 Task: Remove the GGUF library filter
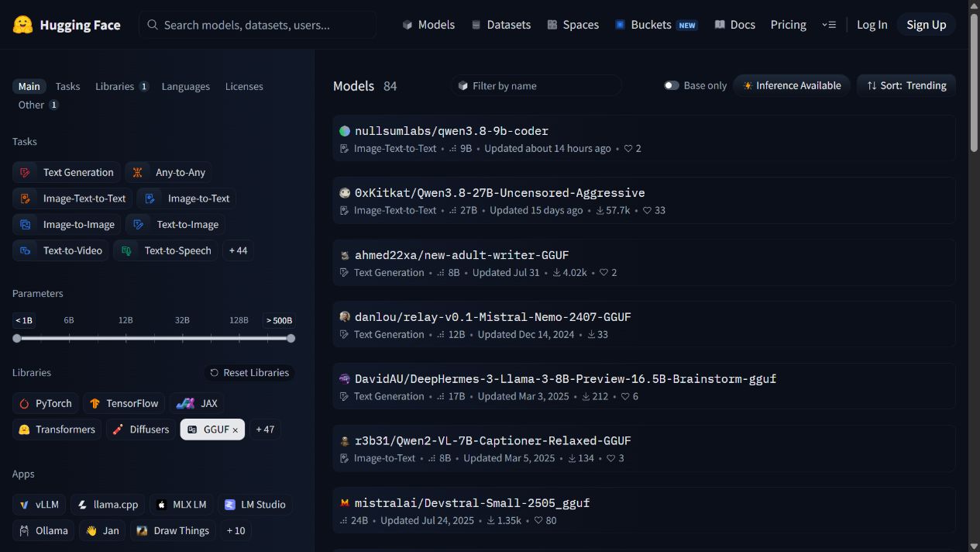[235, 430]
